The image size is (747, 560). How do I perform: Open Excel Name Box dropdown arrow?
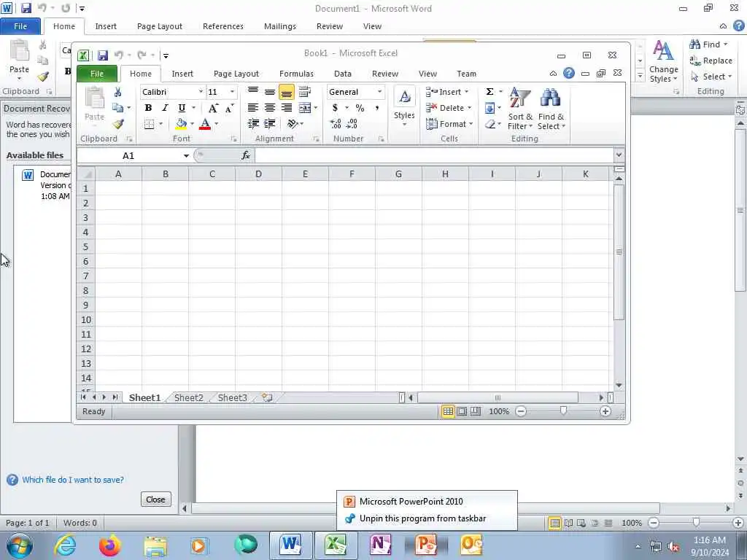(186, 156)
